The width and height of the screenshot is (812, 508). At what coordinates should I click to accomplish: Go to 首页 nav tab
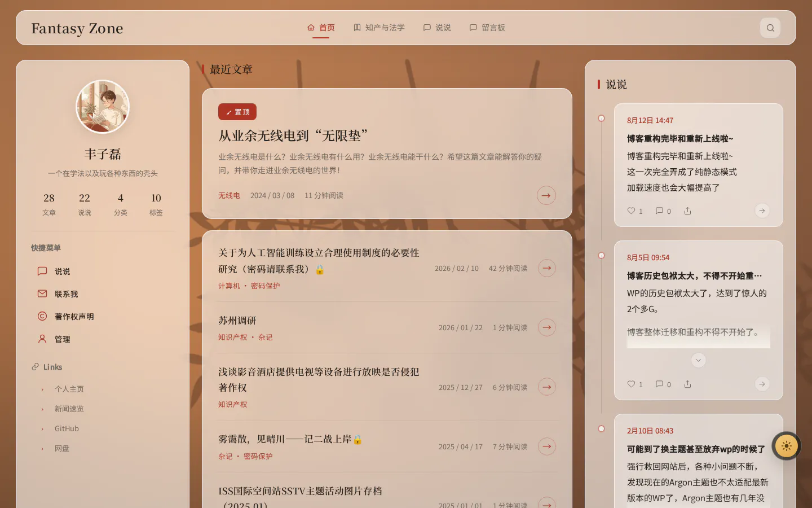tap(321, 28)
